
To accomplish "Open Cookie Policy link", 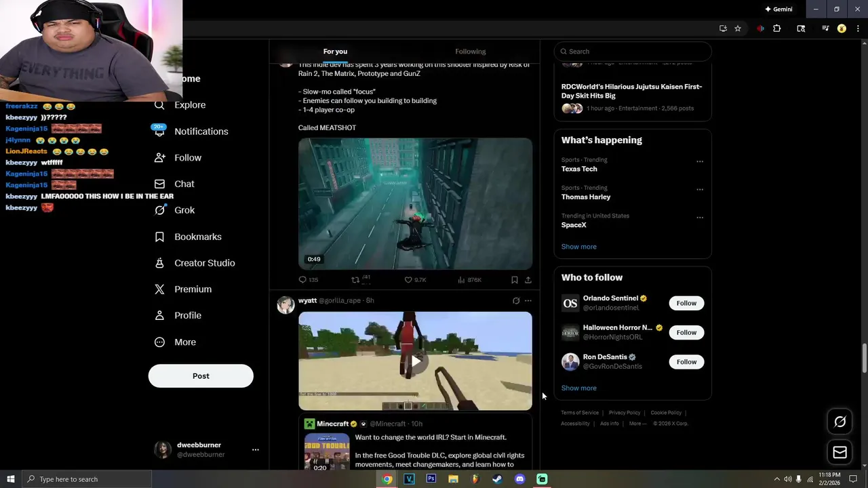I will (666, 413).
